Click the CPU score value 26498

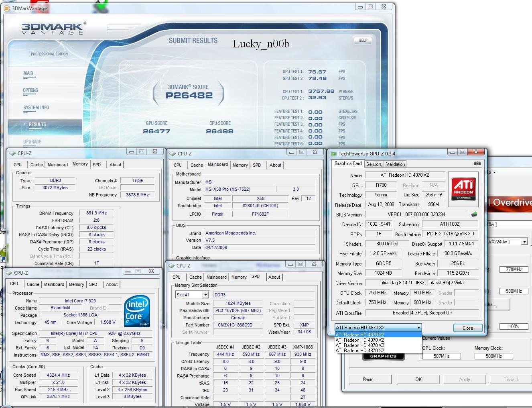pyautogui.click(x=219, y=131)
